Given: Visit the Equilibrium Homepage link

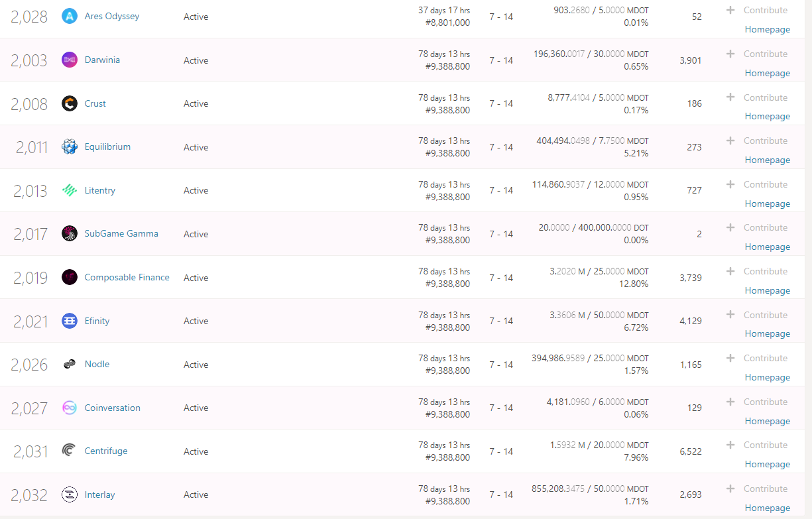Looking at the screenshot, I should pyautogui.click(x=768, y=160).
